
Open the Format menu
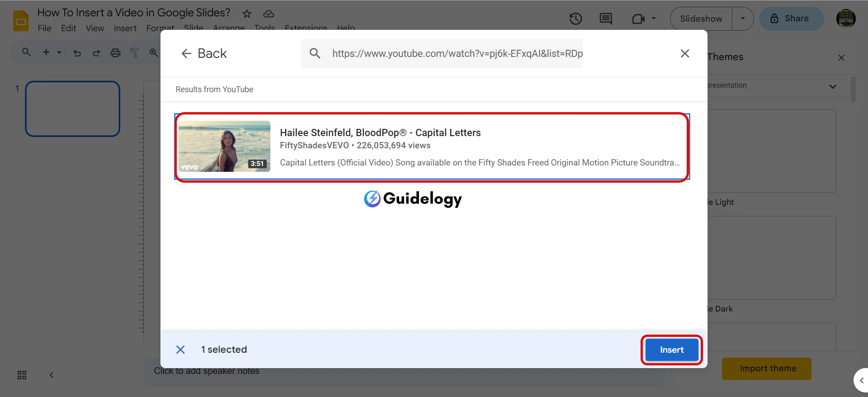click(x=160, y=28)
